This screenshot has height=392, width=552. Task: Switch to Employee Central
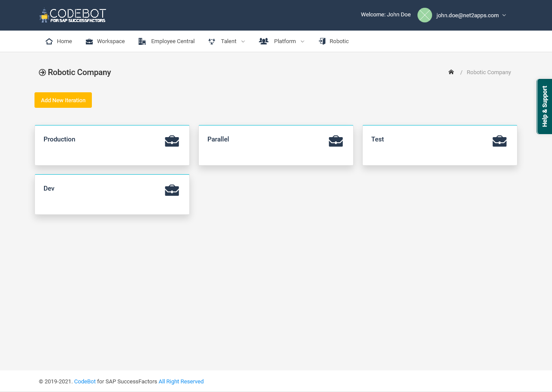[172, 41]
